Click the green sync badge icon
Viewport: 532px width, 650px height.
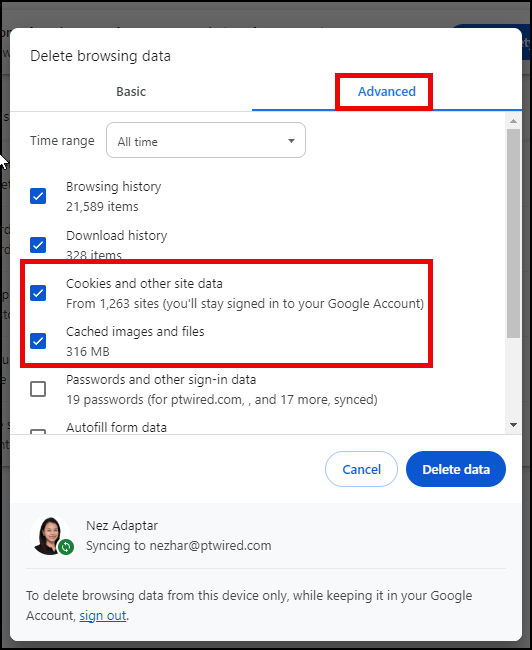pyautogui.click(x=66, y=547)
